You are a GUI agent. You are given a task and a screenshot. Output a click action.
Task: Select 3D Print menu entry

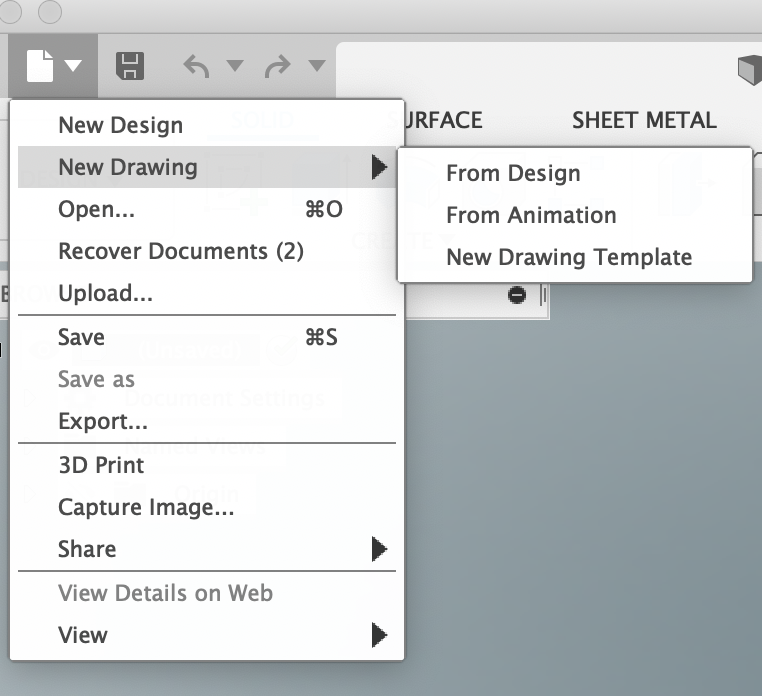click(207, 465)
